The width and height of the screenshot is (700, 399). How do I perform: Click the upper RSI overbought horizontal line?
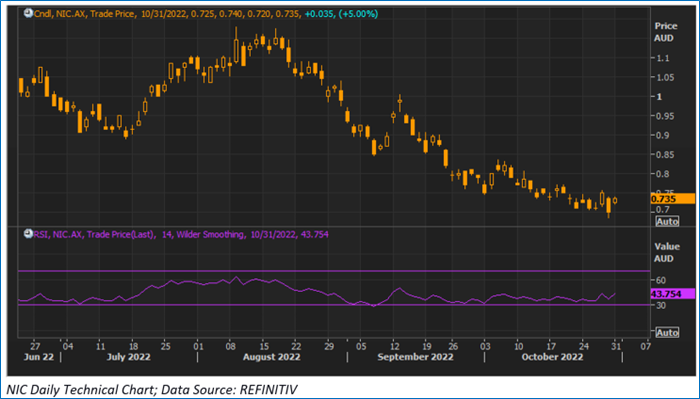tap(334, 271)
